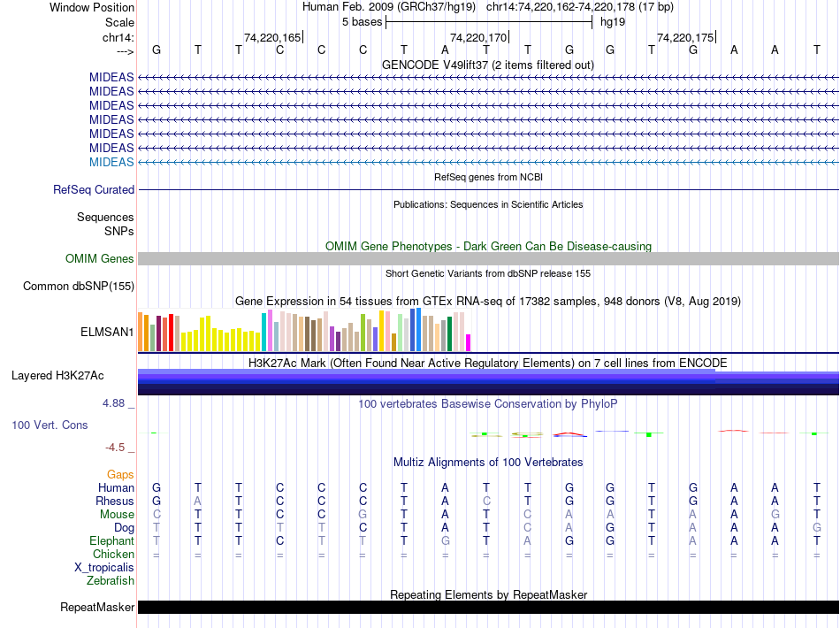
Task: Click the chr14: ruler label
Action: (x=118, y=37)
